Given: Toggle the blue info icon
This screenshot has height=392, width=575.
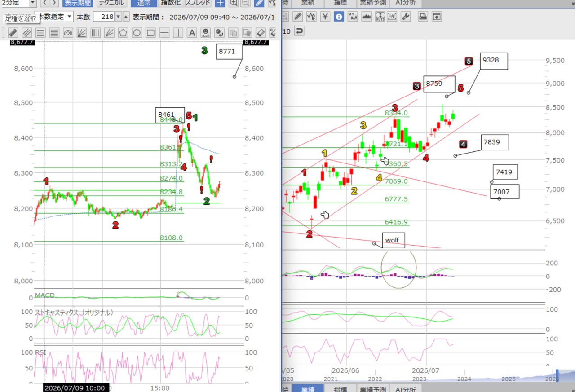Looking at the screenshot, I should pos(339,17).
